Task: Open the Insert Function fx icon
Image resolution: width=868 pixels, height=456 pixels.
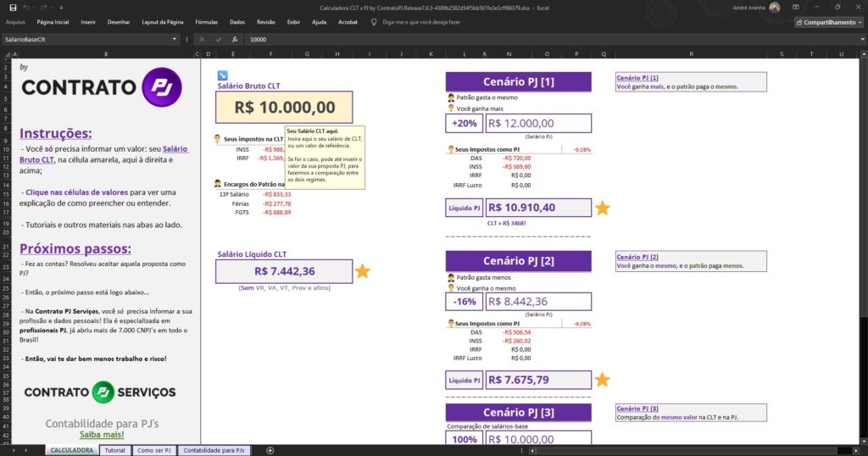Action: pyautogui.click(x=235, y=39)
